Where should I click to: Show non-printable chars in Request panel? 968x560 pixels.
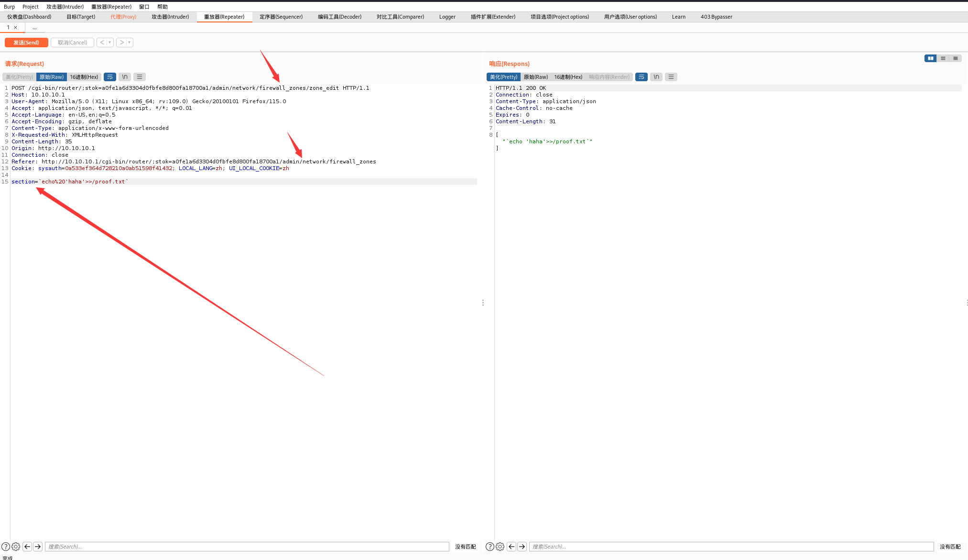click(125, 77)
